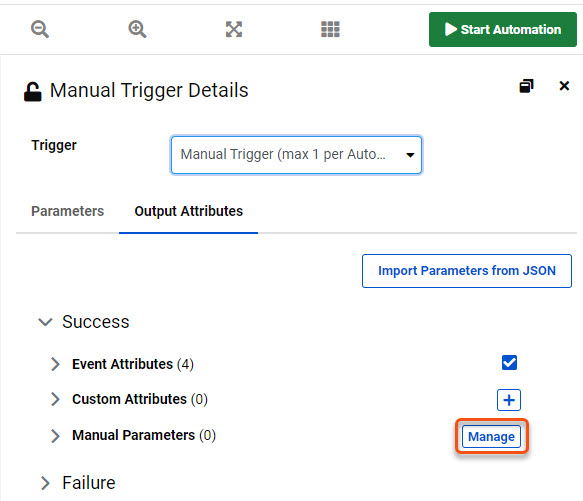Collapse the Success section
583x501 pixels.
[45, 322]
